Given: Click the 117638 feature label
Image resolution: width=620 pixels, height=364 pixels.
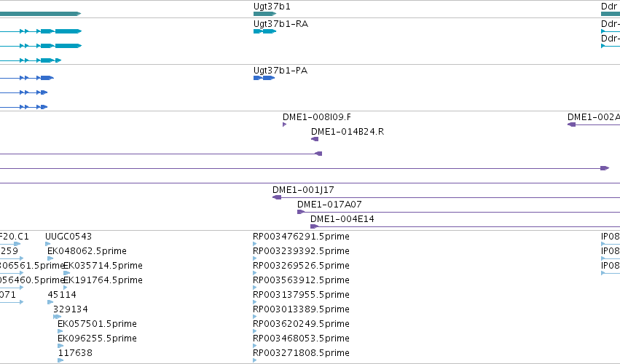Looking at the screenshot, I should 75,353.
